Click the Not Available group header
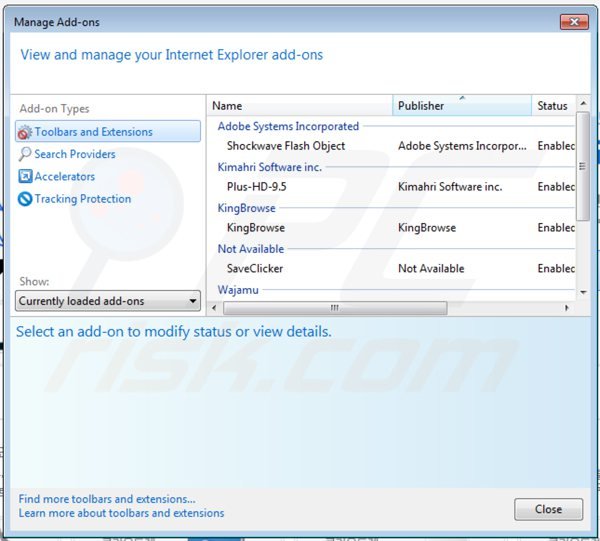Screen dimensions: 600x541 [x=251, y=249]
